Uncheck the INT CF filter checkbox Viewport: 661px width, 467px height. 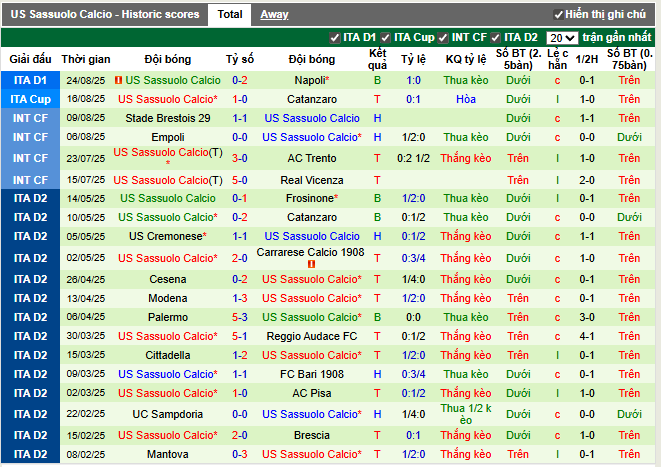click(x=443, y=38)
